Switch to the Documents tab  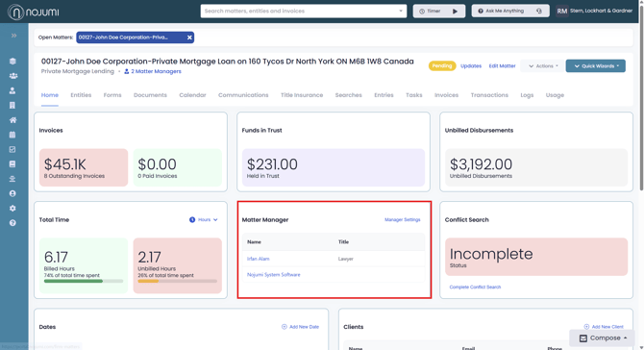[150, 95]
